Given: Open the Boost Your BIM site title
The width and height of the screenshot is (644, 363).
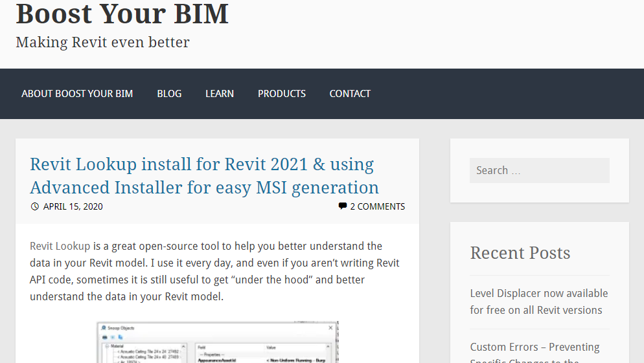Looking at the screenshot, I should [122, 14].
